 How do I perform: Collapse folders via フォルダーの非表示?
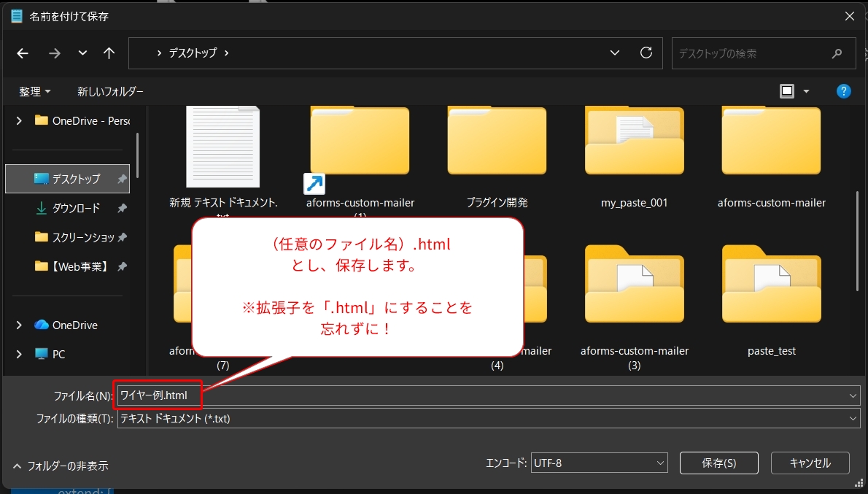tap(62, 465)
